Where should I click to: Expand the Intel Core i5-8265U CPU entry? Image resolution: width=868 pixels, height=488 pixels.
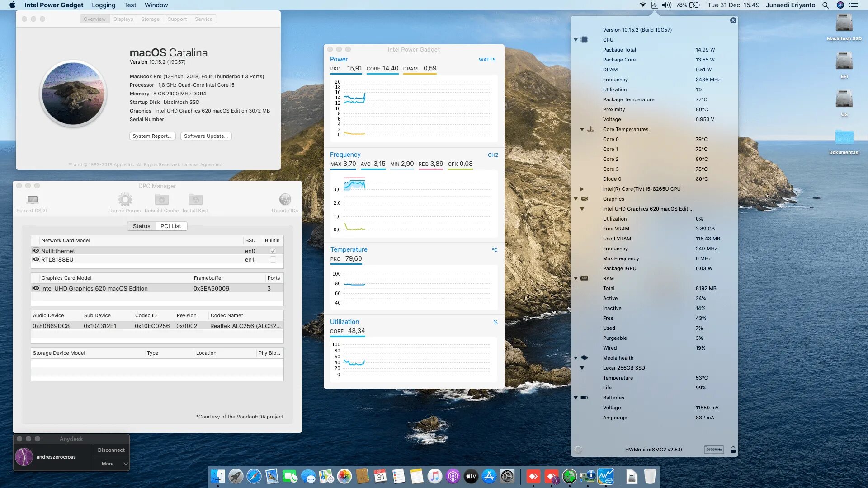[582, 189]
